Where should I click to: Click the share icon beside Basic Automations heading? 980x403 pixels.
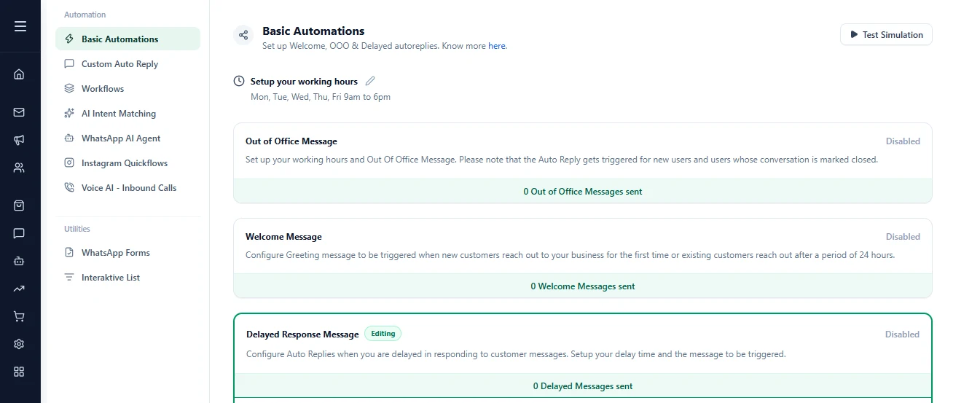243,35
